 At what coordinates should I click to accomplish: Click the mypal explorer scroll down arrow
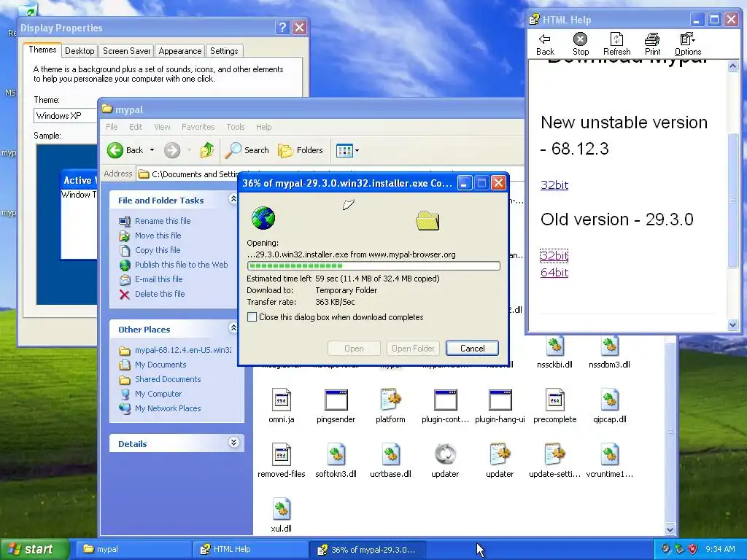point(670,529)
